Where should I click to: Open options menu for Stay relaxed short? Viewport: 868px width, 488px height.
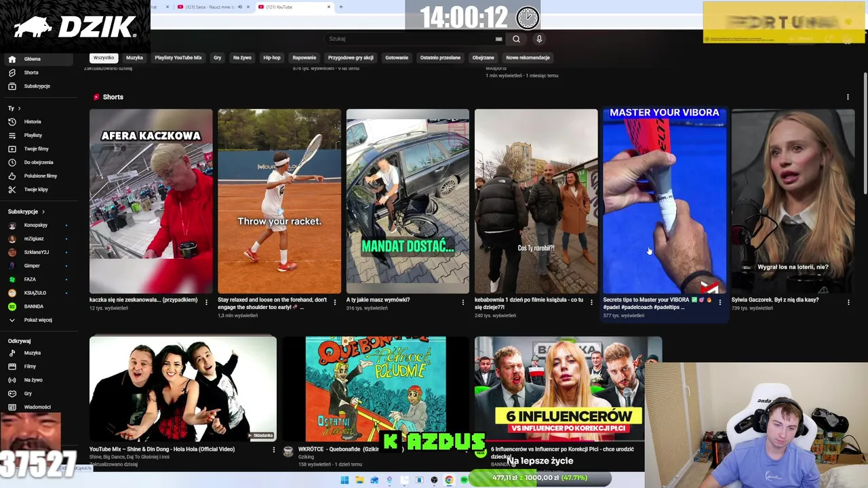(335, 302)
